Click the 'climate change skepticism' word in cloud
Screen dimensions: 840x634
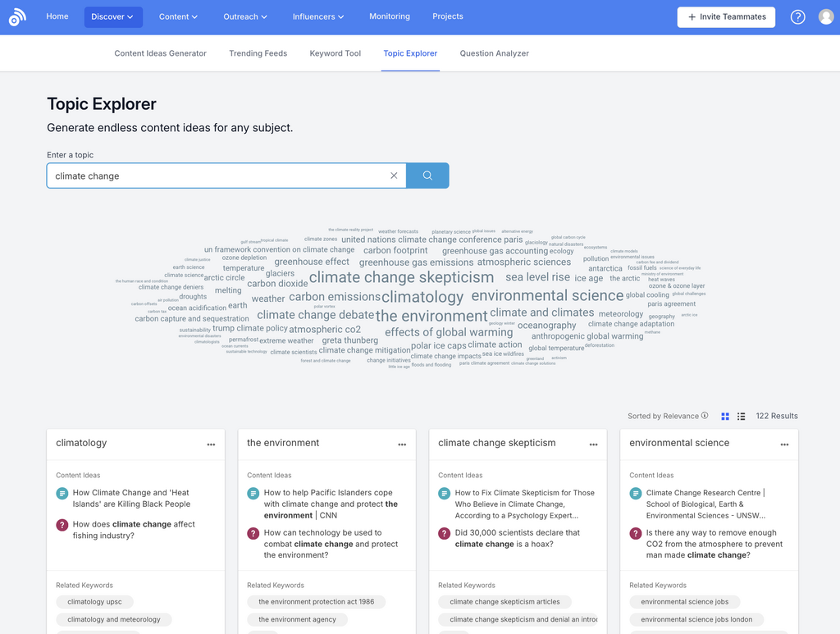click(x=401, y=277)
